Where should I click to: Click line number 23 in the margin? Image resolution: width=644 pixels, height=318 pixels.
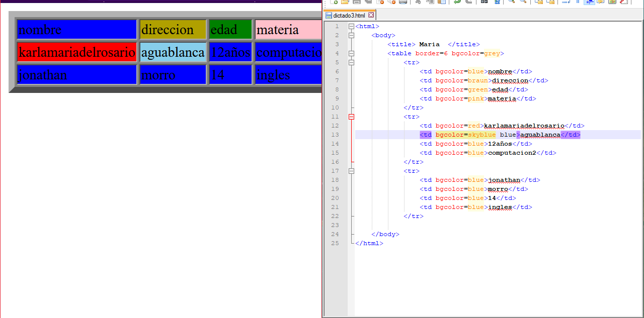[336, 225]
